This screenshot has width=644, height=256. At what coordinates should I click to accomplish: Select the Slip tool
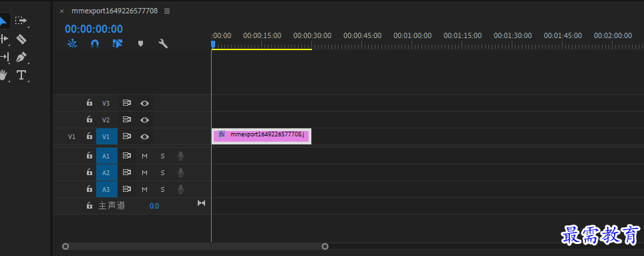point(4,57)
